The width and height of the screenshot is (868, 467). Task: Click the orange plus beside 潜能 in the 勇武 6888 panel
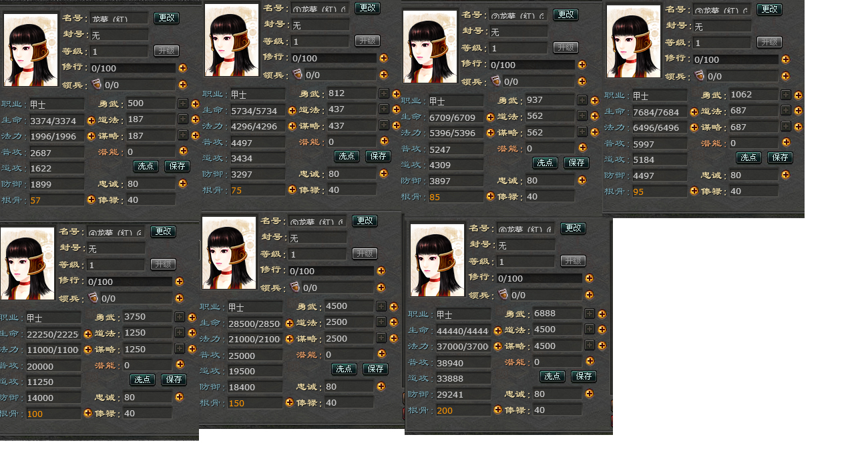(589, 362)
